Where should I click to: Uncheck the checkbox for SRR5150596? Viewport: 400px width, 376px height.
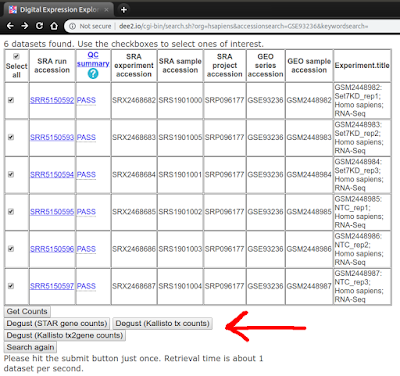(x=11, y=249)
